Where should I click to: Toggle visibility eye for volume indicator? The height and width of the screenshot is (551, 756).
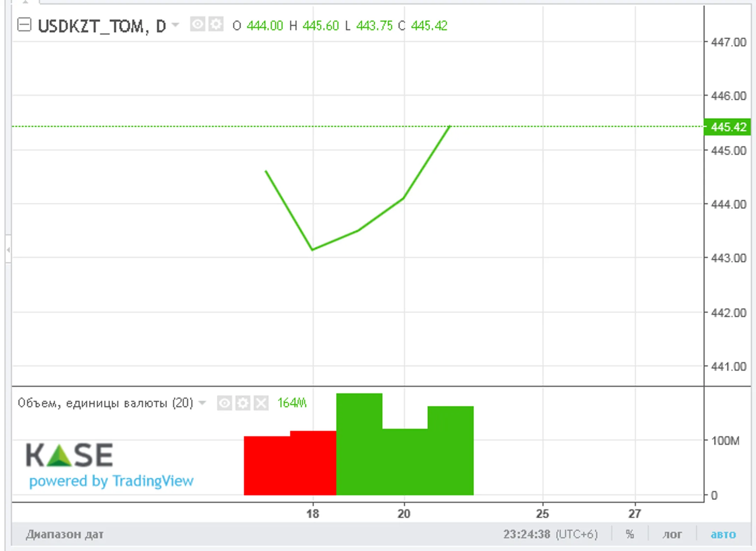(x=224, y=403)
